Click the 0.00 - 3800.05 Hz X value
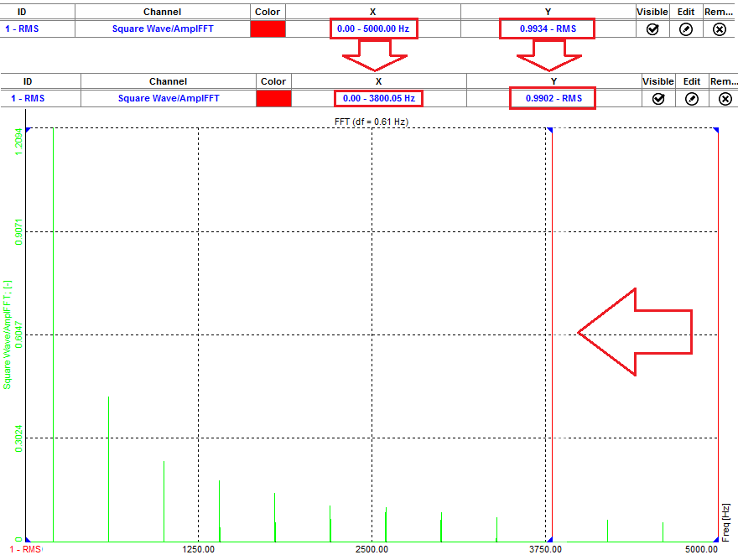The width and height of the screenshot is (738, 560). 379,98
